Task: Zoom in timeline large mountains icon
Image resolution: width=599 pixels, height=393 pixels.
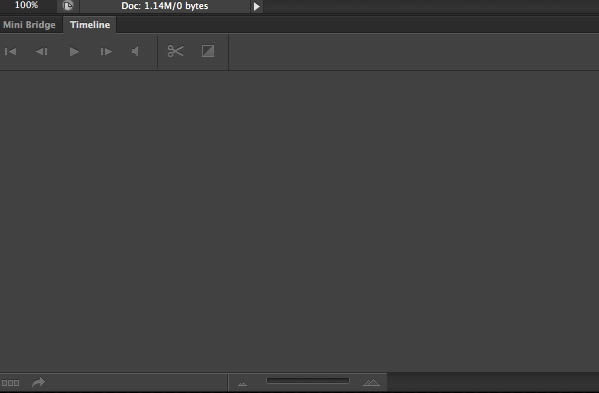Action: (x=371, y=382)
